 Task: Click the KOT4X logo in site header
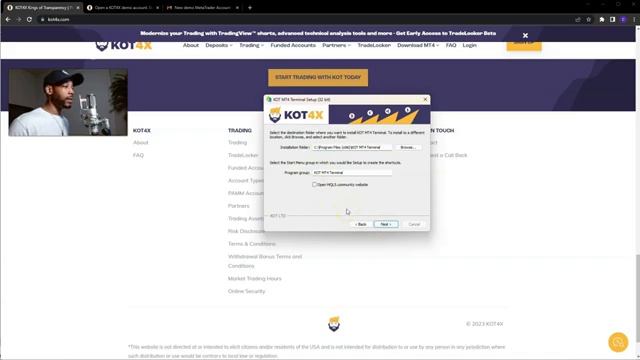[x=124, y=45]
